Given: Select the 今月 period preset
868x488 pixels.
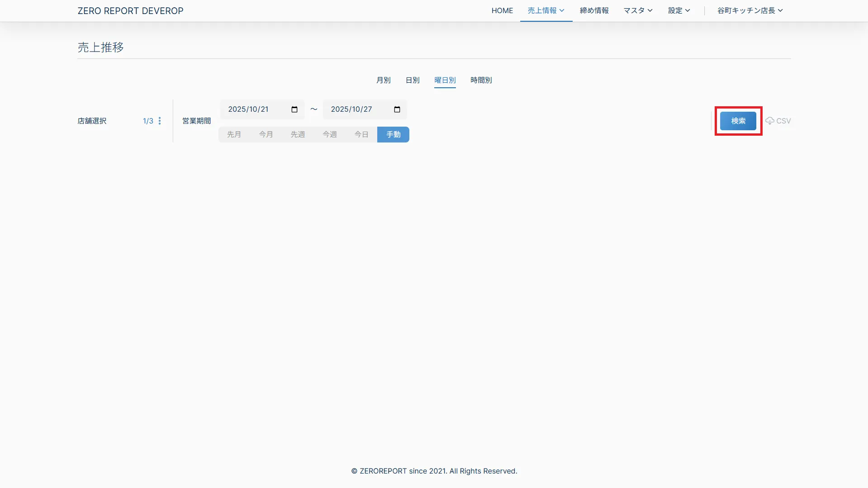Looking at the screenshot, I should point(266,134).
